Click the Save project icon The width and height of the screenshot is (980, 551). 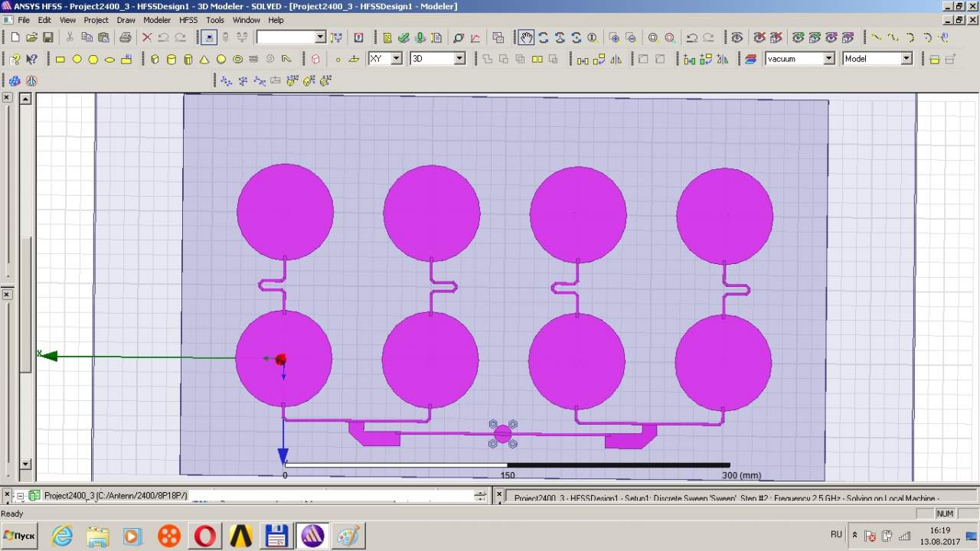click(47, 37)
